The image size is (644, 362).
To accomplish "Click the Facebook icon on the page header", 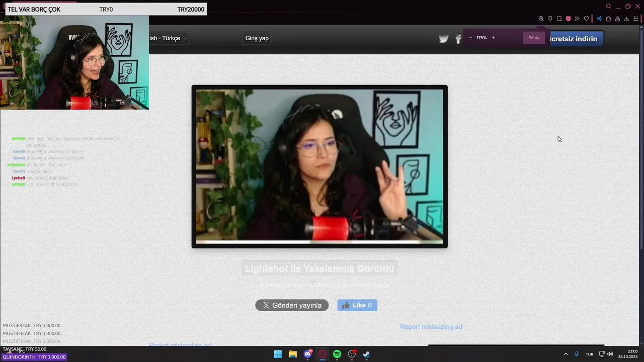I will click(458, 39).
